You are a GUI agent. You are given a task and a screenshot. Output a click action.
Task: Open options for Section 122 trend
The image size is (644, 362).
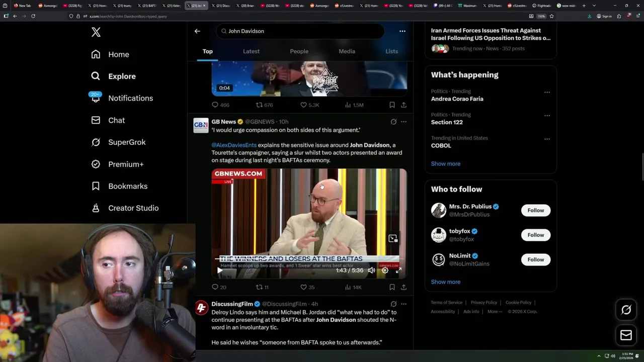(x=547, y=116)
